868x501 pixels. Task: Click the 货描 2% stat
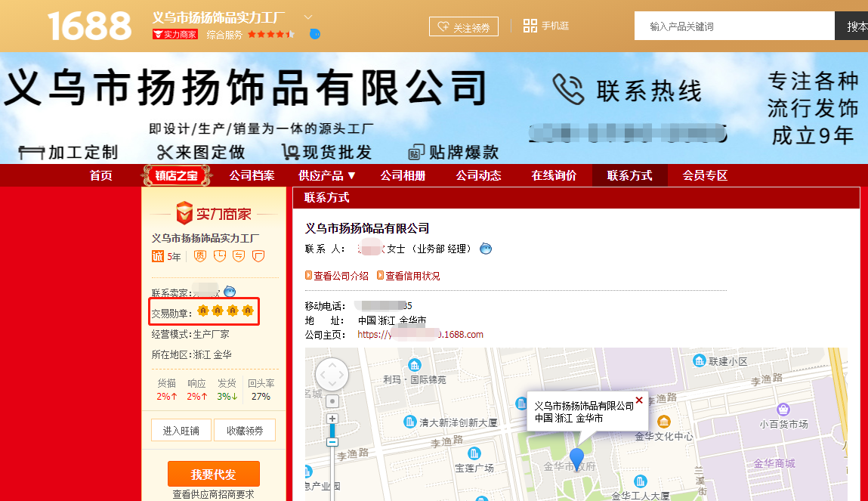(x=167, y=390)
